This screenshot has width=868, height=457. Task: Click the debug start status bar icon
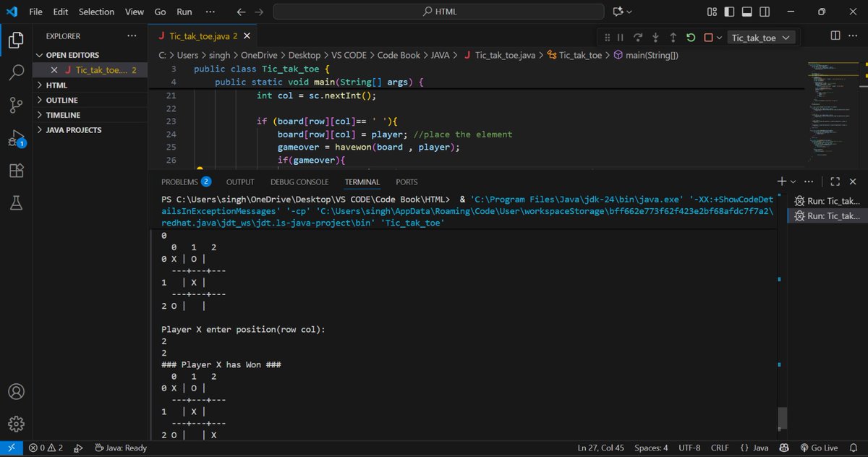(78, 448)
